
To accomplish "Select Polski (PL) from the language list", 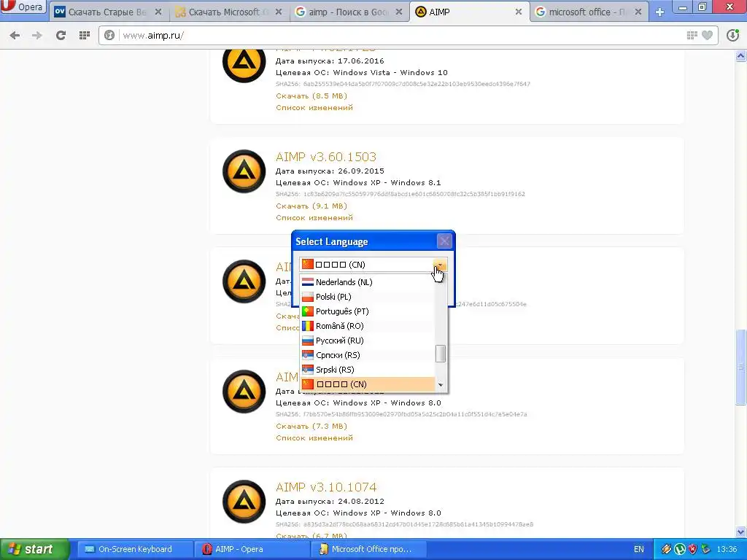I will [368, 297].
